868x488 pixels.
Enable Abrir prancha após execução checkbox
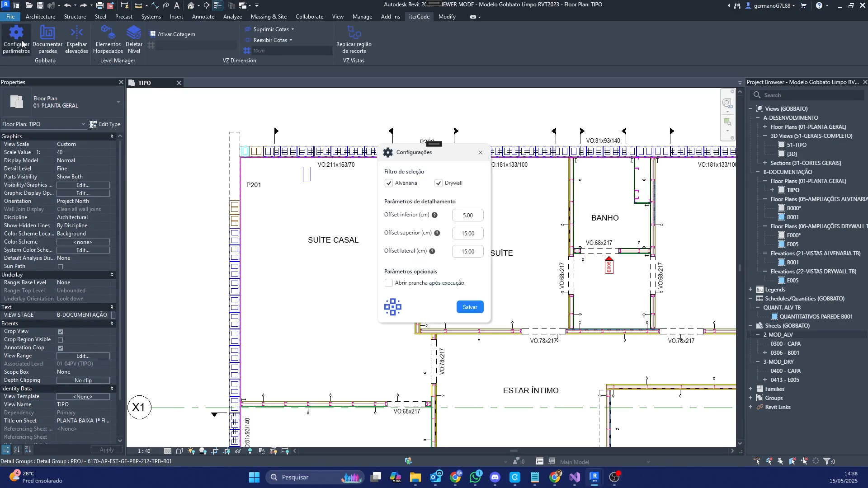pos(389,283)
